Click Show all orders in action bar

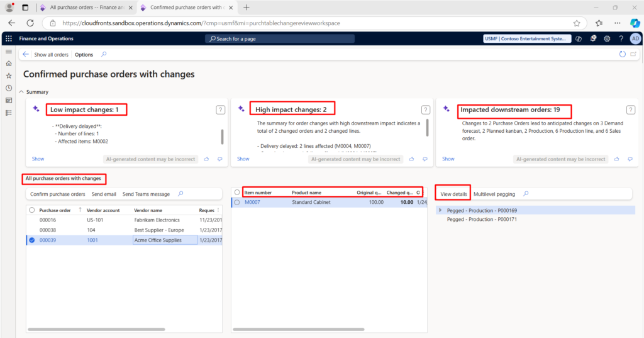(52, 55)
